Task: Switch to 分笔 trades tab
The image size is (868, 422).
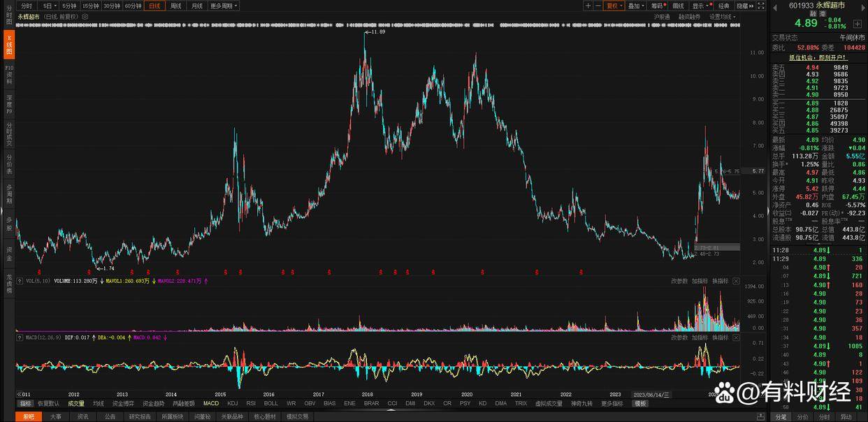Action: pyautogui.click(x=781, y=417)
